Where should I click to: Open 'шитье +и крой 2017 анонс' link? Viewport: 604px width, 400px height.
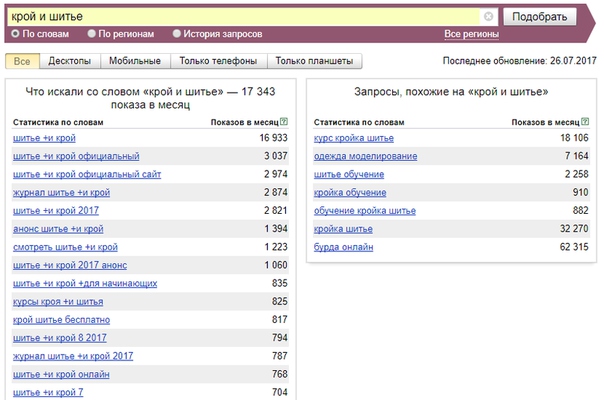pos(70,265)
